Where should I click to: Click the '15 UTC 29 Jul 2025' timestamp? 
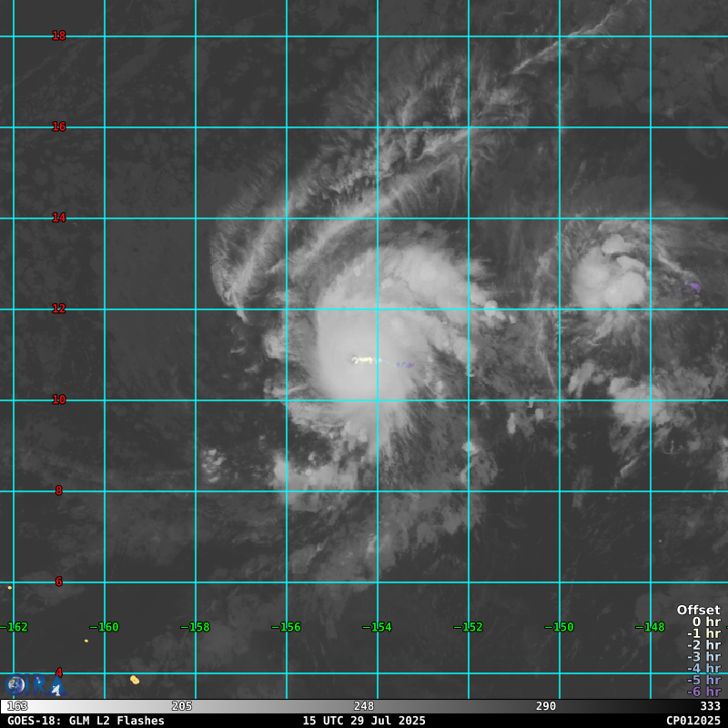point(364,721)
